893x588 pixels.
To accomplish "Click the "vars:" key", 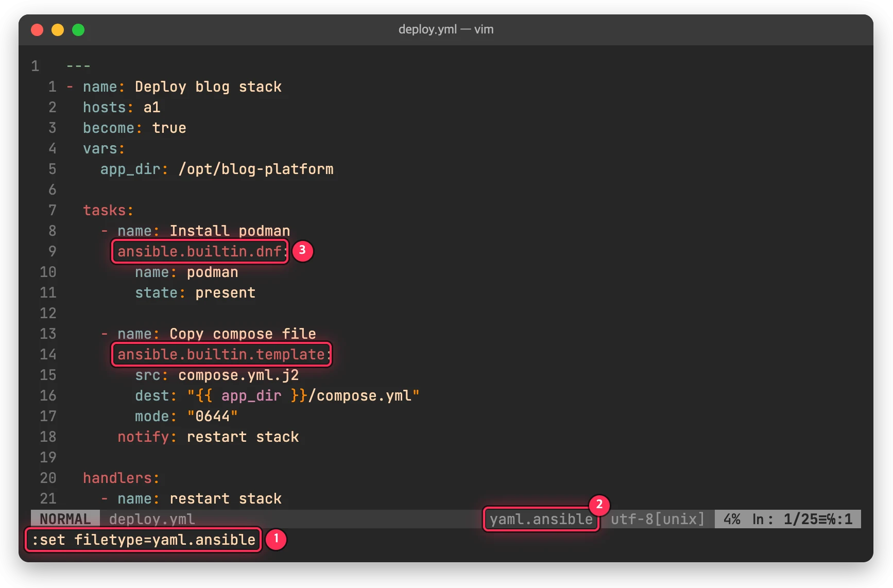I will click(x=104, y=148).
